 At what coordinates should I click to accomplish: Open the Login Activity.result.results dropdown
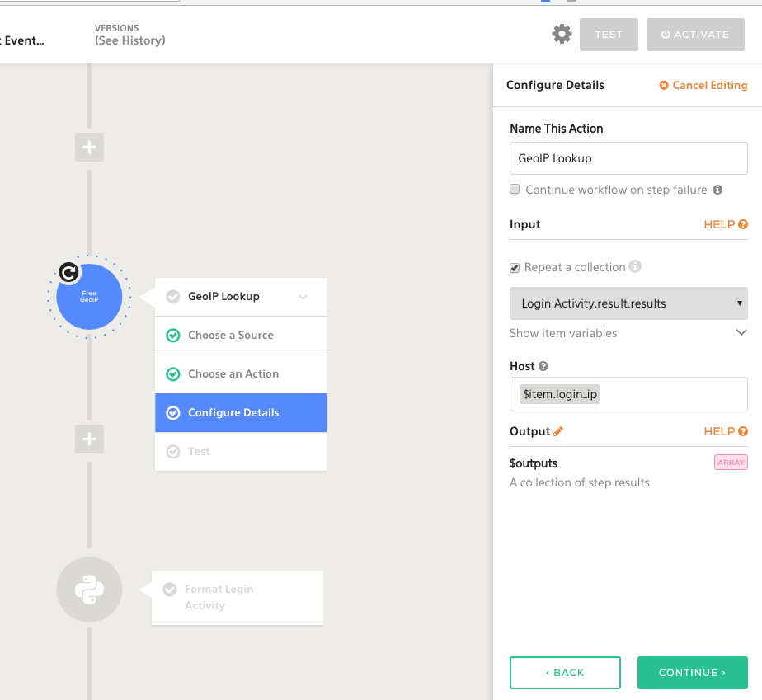click(628, 303)
